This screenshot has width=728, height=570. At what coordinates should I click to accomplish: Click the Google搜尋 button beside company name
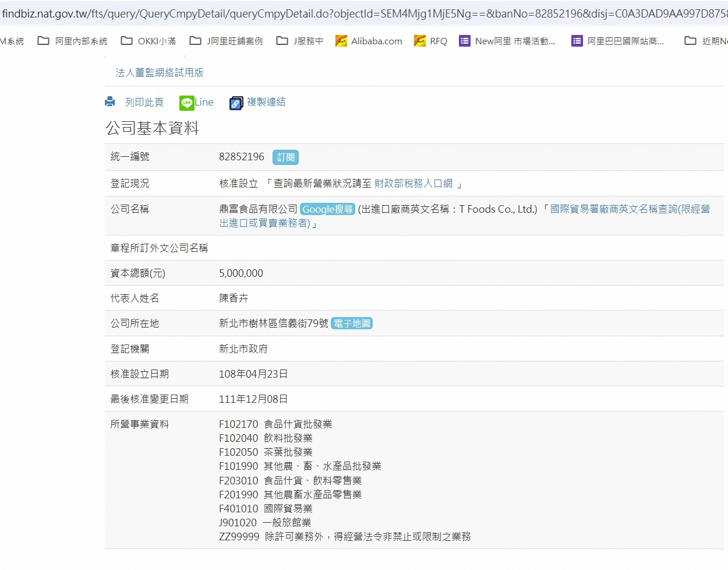327,209
